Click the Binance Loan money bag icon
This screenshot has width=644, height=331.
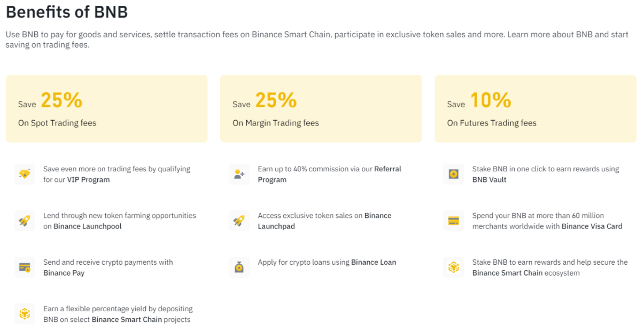(239, 267)
